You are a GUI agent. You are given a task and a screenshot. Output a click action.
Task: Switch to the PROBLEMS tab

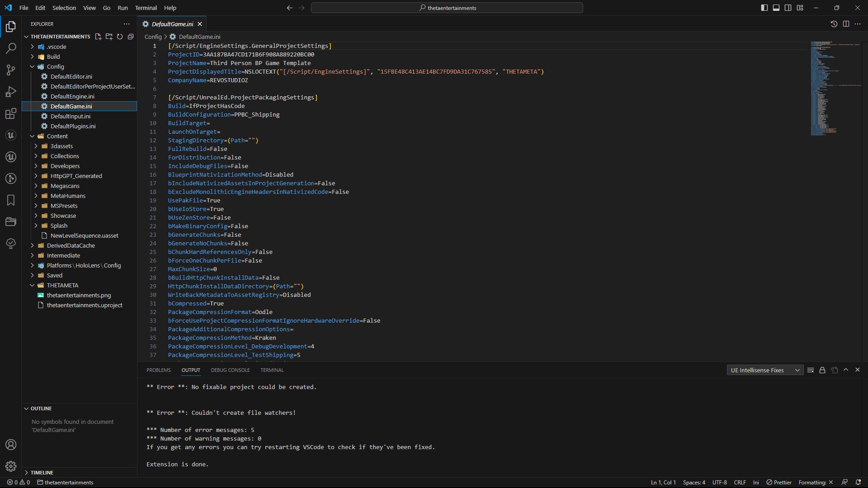pos(158,370)
